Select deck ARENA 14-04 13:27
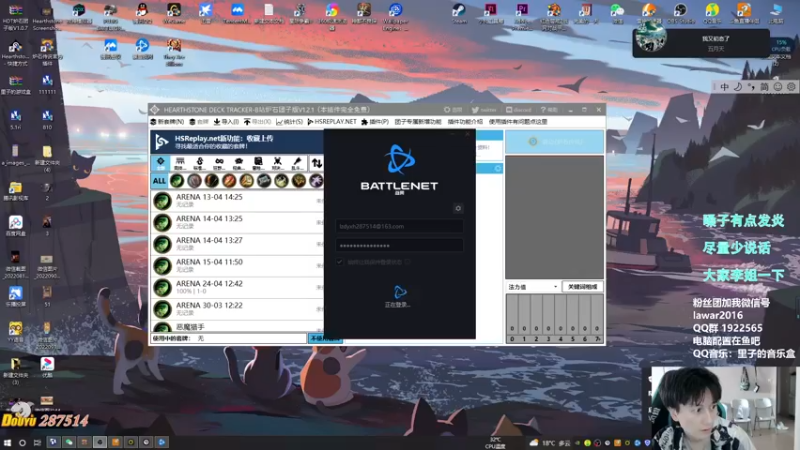The width and height of the screenshot is (800, 450). pos(237,244)
